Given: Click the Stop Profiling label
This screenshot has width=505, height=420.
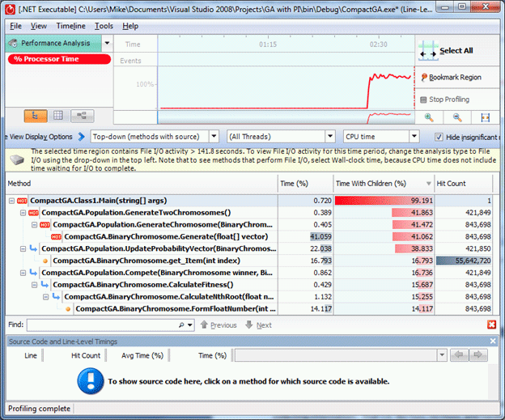Looking at the screenshot, I should 449,100.
